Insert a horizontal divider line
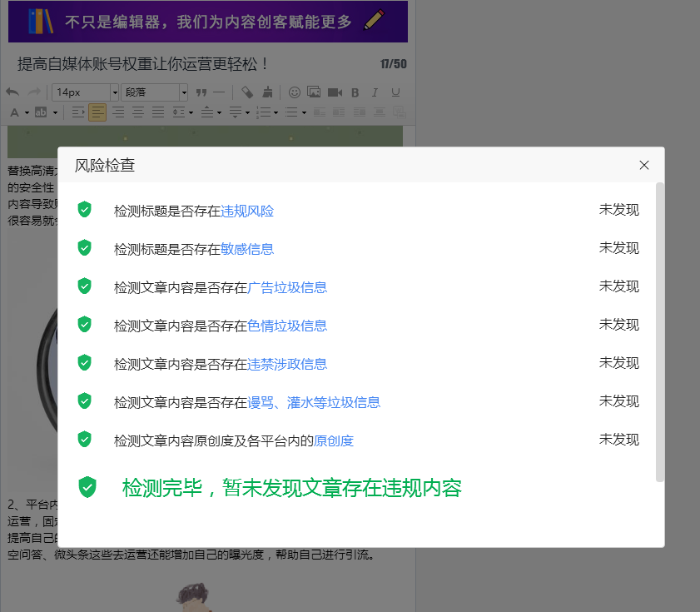700x612 pixels. pyautogui.click(x=218, y=92)
